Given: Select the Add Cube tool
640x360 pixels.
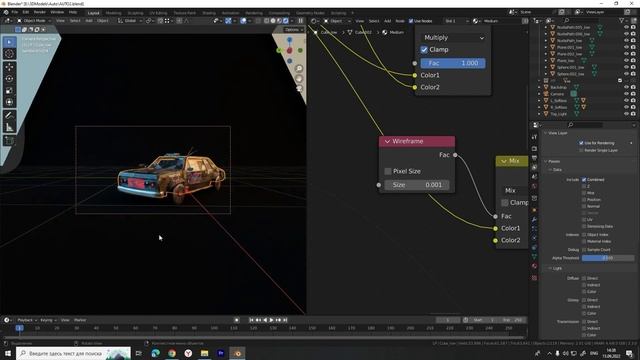Looking at the screenshot, I should click(9, 141).
